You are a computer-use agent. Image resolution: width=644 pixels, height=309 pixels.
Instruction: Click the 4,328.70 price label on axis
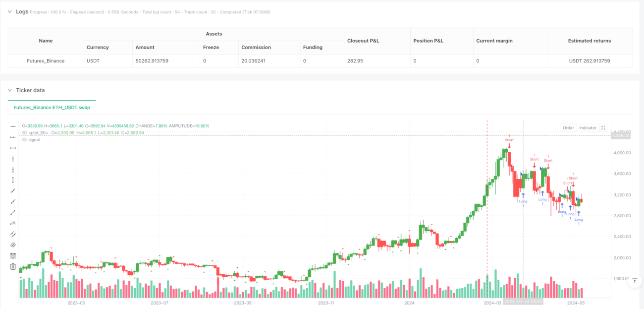click(621, 135)
